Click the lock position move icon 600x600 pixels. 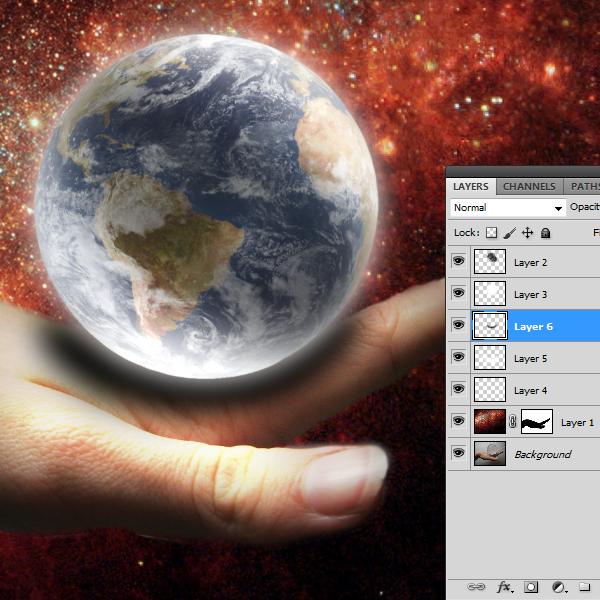click(x=528, y=233)
